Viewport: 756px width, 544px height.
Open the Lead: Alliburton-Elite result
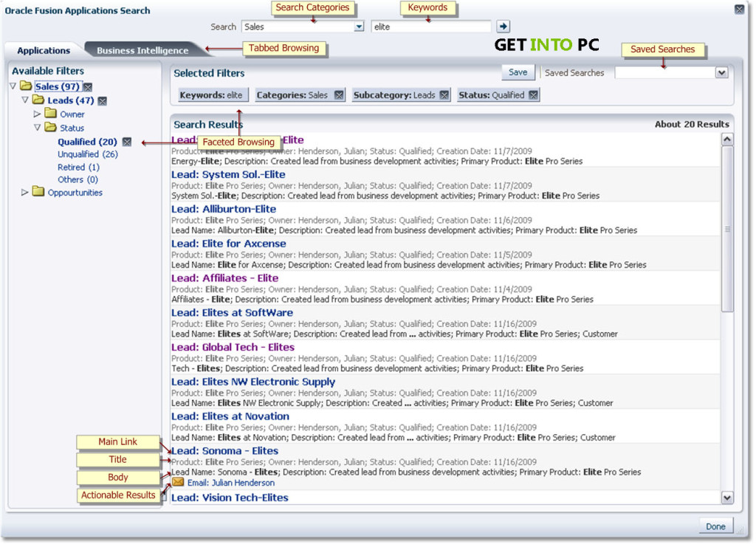224,209
